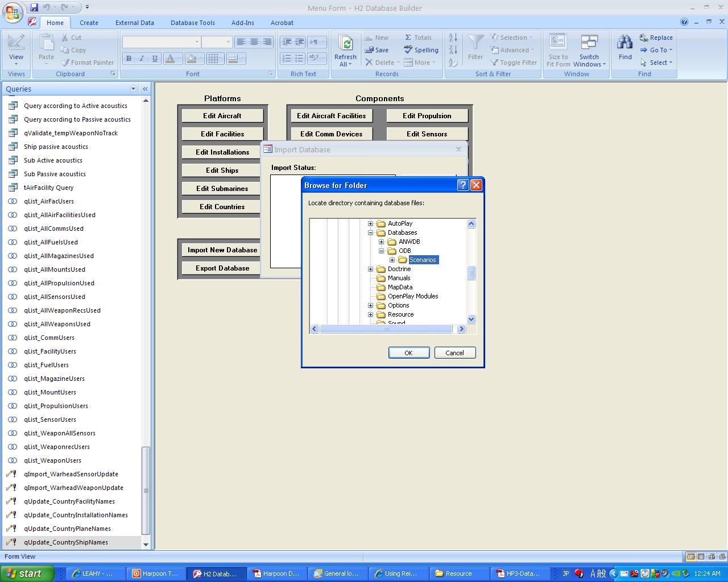Select the Scenarios folder in tree

tap(423, 260)
